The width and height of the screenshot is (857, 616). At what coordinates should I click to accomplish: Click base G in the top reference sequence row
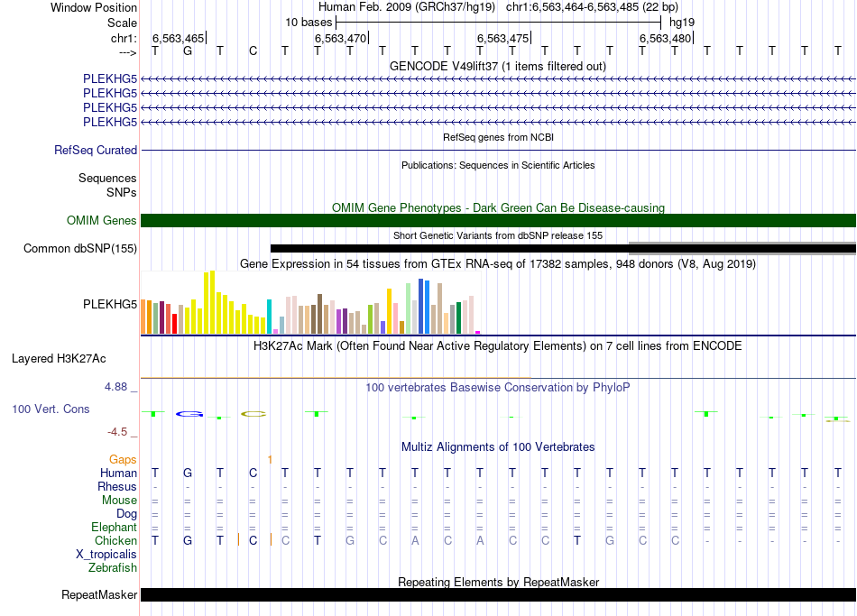tap(188, 51)
